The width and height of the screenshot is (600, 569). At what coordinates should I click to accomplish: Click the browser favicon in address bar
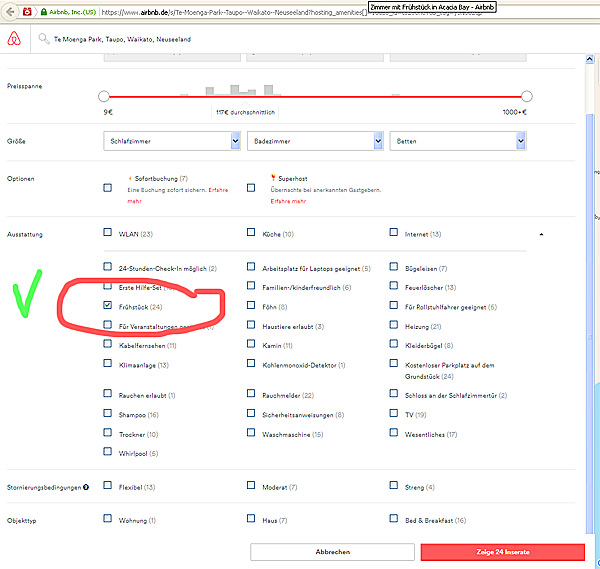pos(27,11)
